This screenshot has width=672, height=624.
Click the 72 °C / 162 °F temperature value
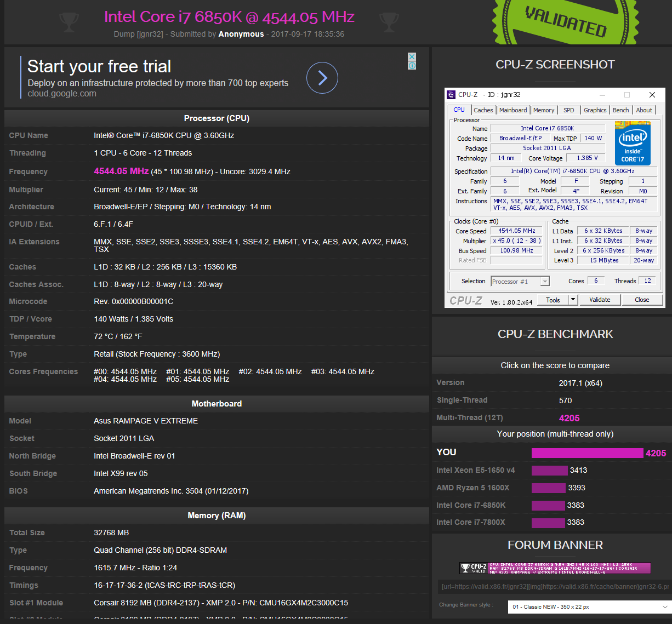tap(118, 336)
